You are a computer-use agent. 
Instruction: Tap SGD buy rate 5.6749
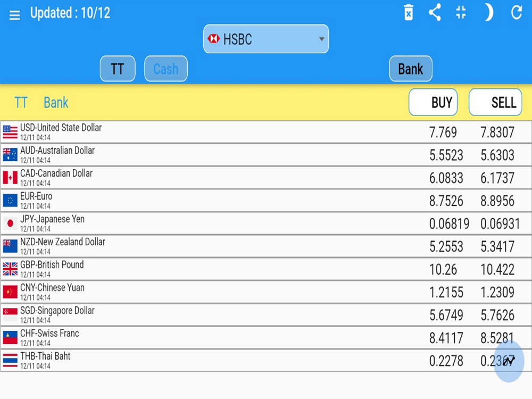tap(446, 315)
